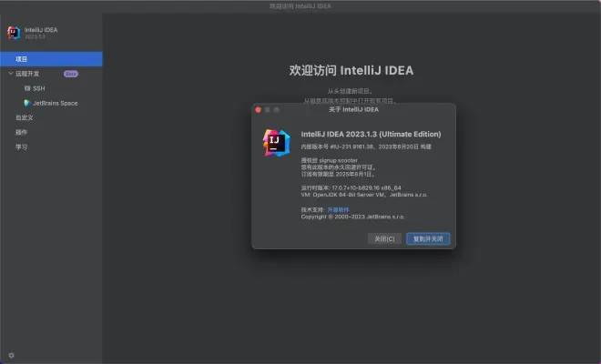Click the 欢迎访问 IntelliJ IDEA welcome heading

[x=351, y=69]
